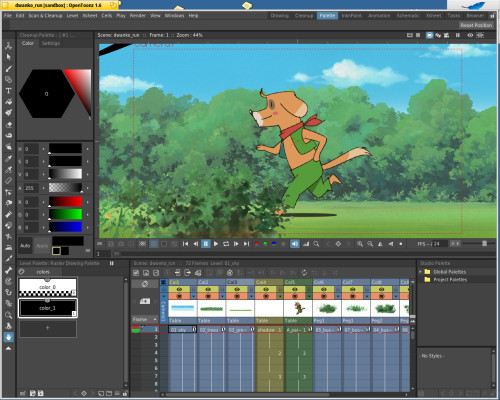Click the Apply button in color panel
500x400 pixels.
tap(42, 246)
